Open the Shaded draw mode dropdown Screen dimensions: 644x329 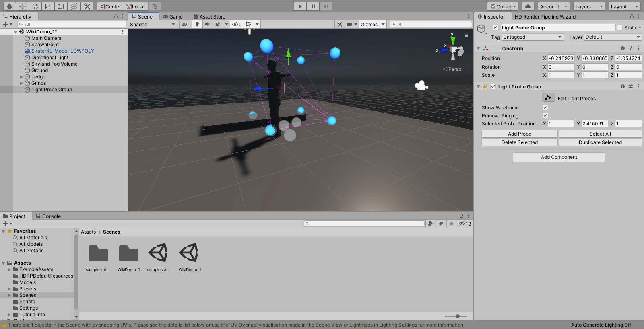coord(153,24)
